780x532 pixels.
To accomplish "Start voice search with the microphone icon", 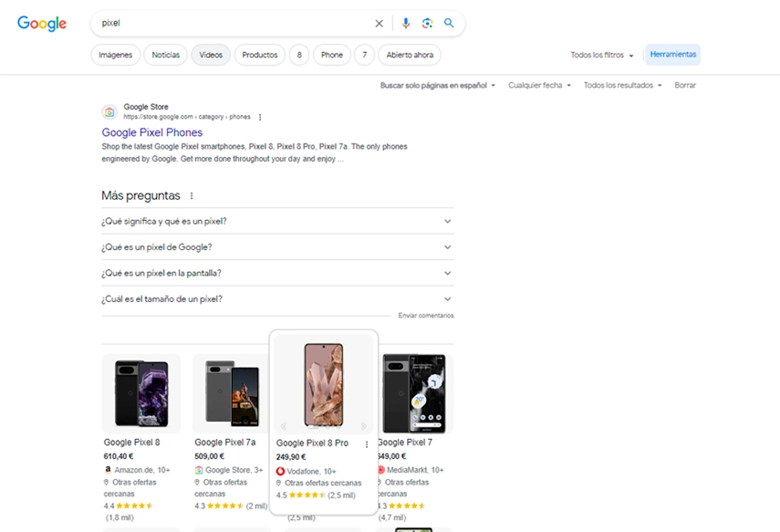I will (406, 24).
